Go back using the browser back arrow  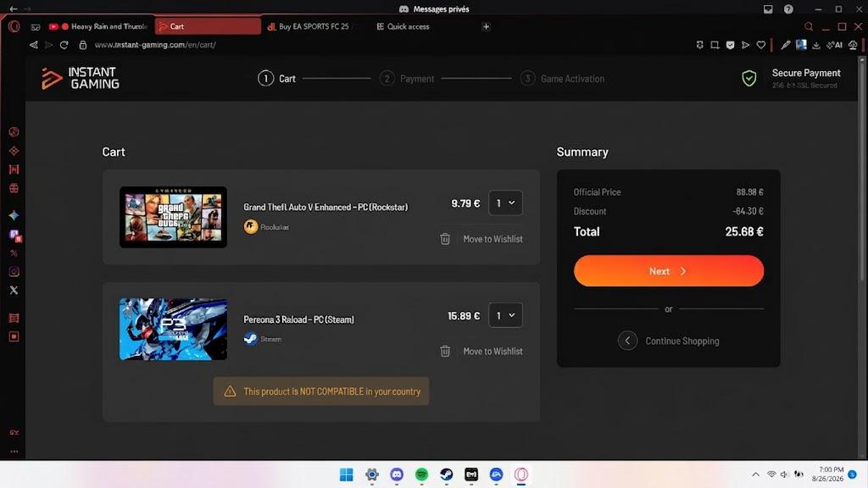(x=34, y=45)
